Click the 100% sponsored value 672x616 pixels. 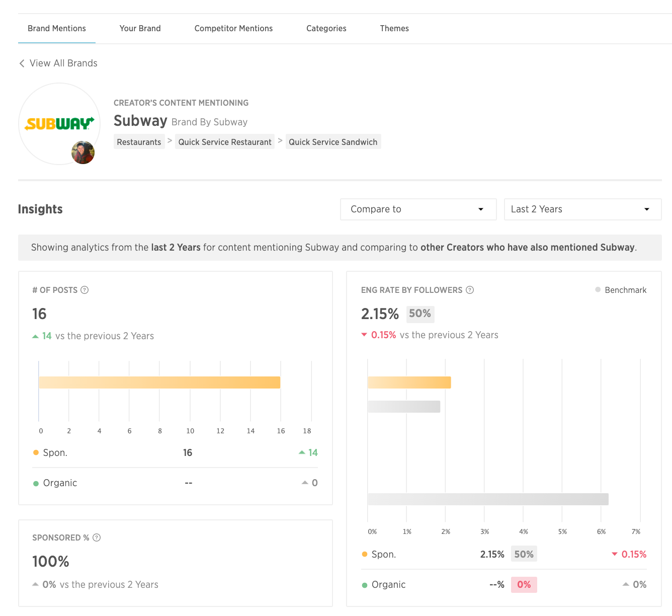tap(51, 562)
